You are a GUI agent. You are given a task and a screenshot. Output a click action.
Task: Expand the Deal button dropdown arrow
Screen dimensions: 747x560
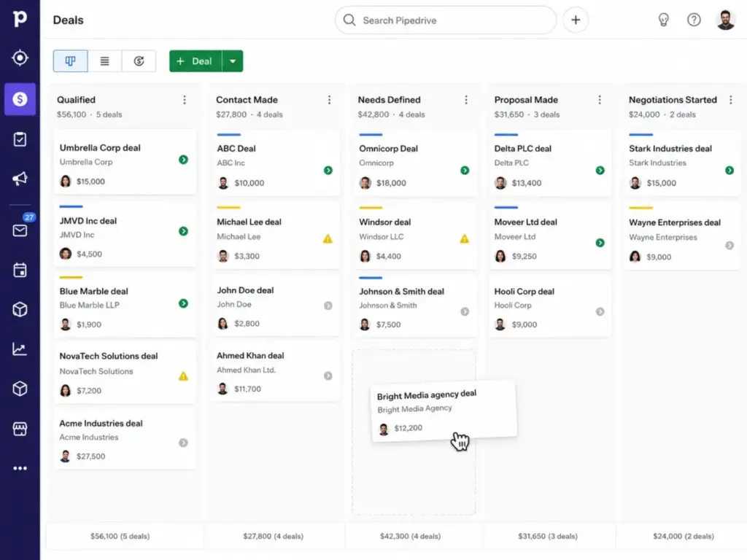(x=233, y=61)
